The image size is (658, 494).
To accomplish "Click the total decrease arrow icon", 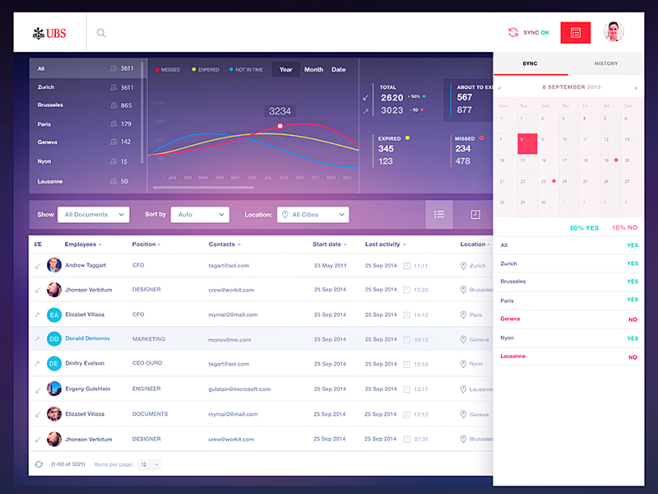I will pos(366,97).
